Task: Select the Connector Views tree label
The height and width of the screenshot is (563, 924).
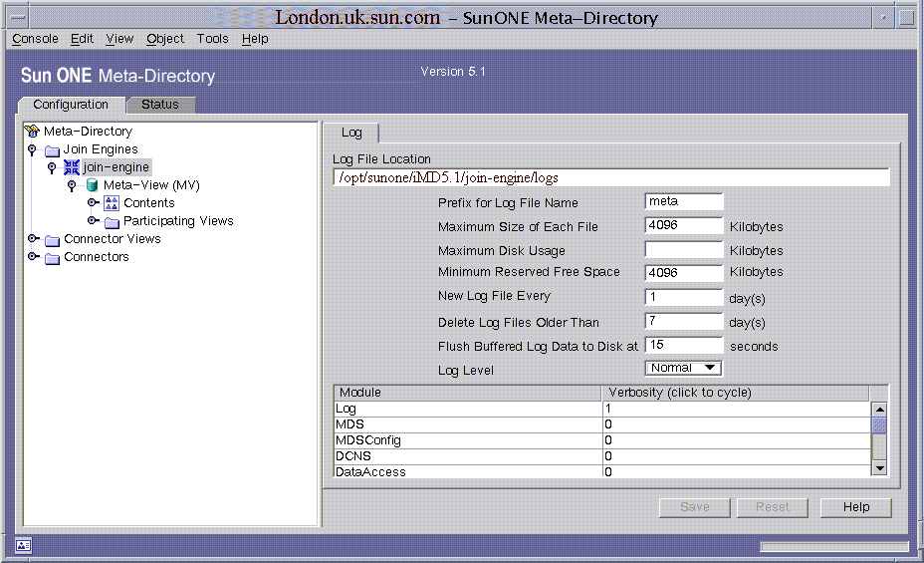Action: [112, 239]
